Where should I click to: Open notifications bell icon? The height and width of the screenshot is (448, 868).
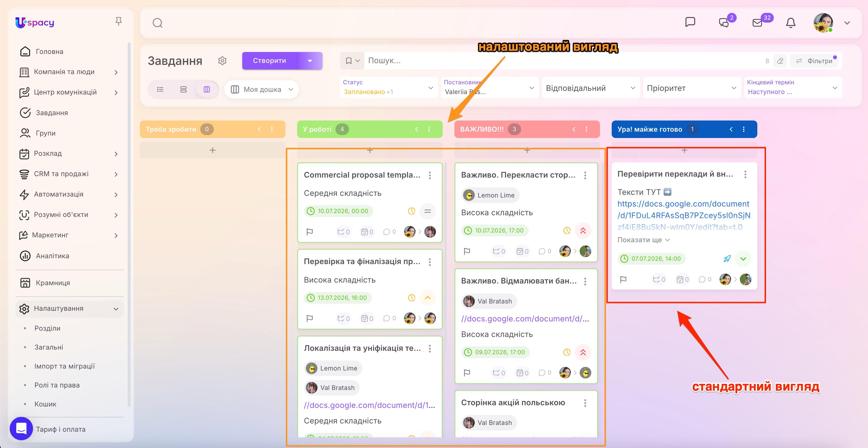[791, 23]
